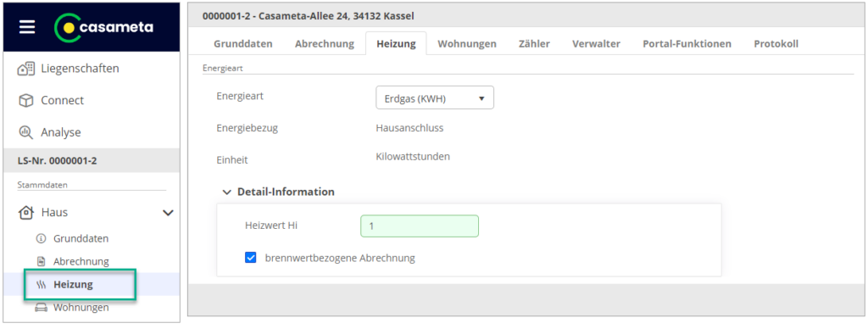The image size is (868, 329).
Task: Click the Heizung heat waves icon
Action: (41, 285)
